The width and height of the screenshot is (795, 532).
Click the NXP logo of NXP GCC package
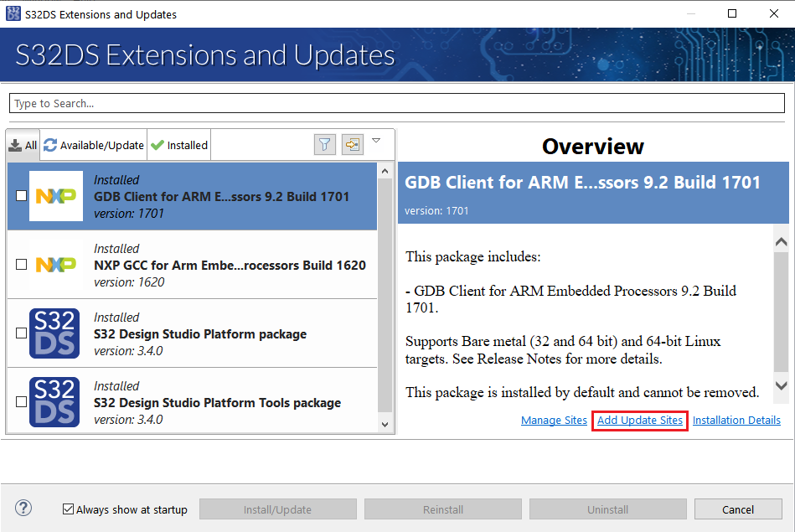(56, 265)
